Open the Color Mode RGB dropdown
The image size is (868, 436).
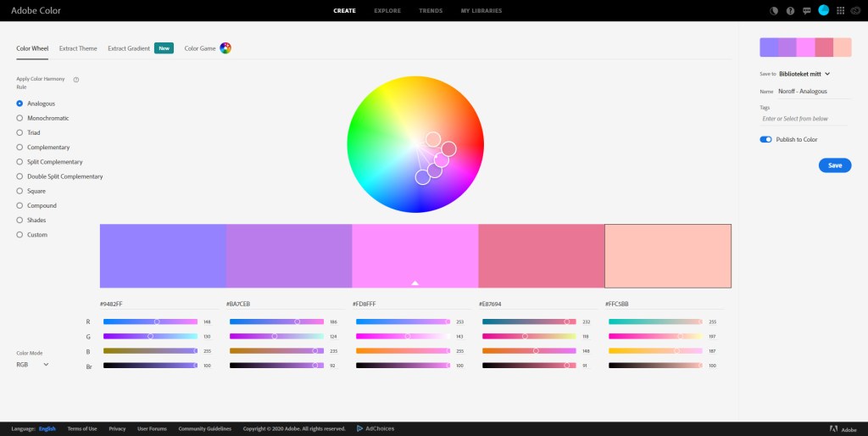[x=33, y=364]
